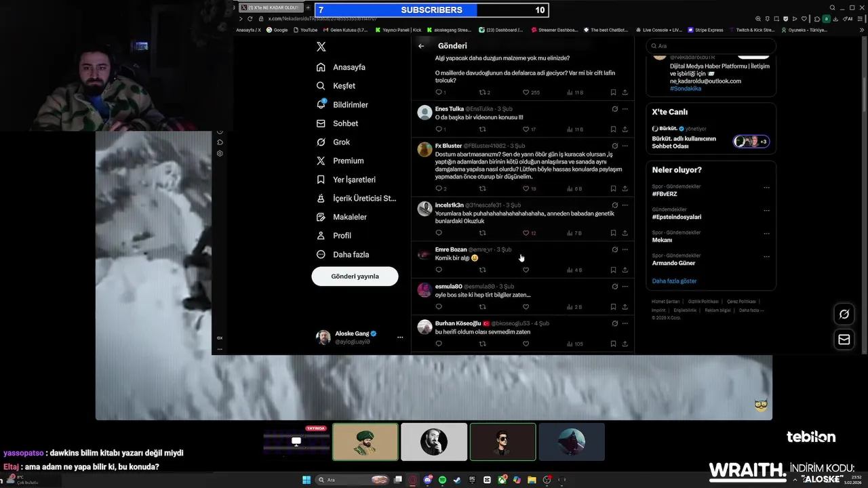Open Profil in X sidebar
Image resolution: width=868 pixels, height=488 pixels.
(x=334, y=236)
